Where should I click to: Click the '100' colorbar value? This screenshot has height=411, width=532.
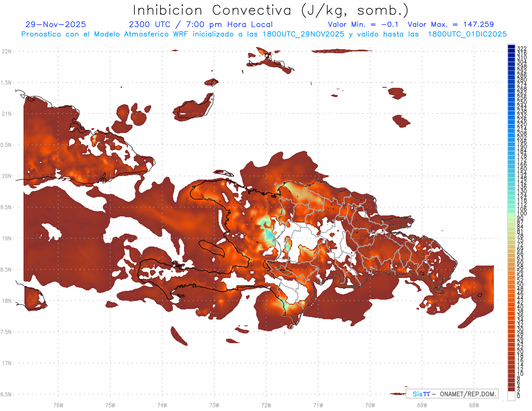[x=521, y=214]
